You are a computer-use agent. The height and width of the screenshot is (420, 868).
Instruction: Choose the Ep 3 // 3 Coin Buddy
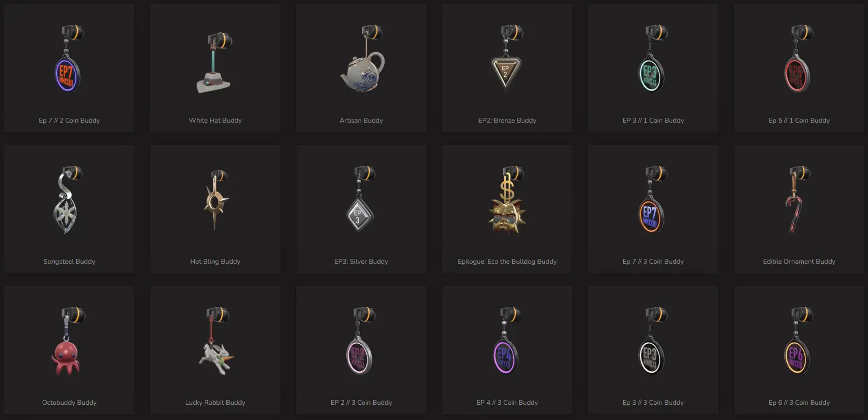point(653,349)
